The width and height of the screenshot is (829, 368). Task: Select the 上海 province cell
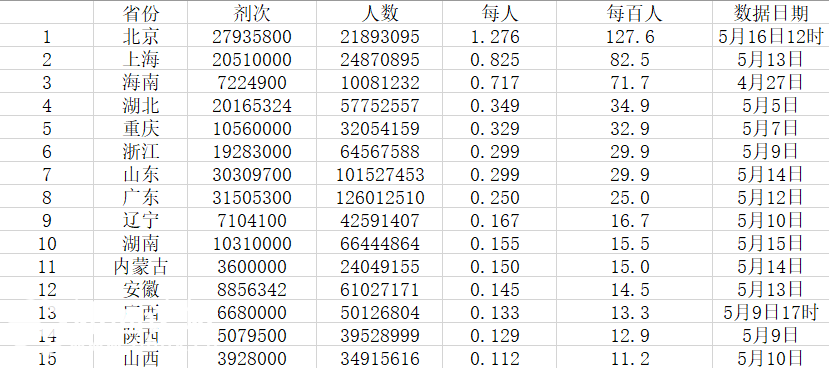click(141, 59)
